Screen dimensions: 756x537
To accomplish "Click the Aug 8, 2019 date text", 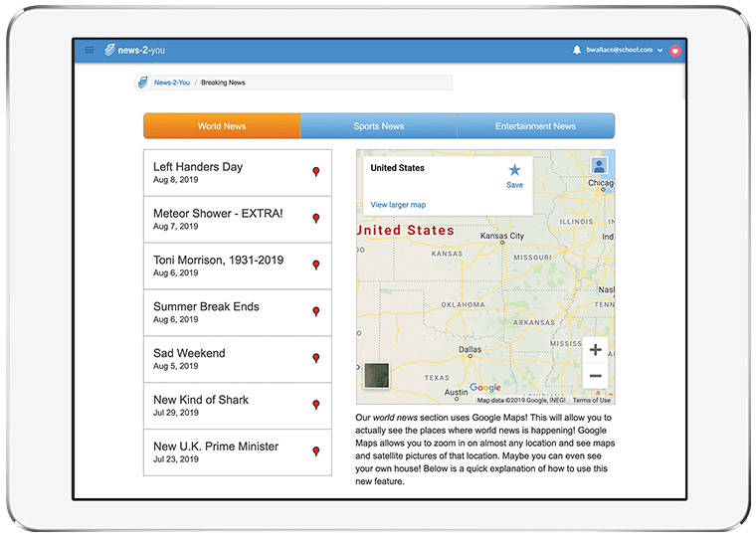I will click(x=175, y=180).
